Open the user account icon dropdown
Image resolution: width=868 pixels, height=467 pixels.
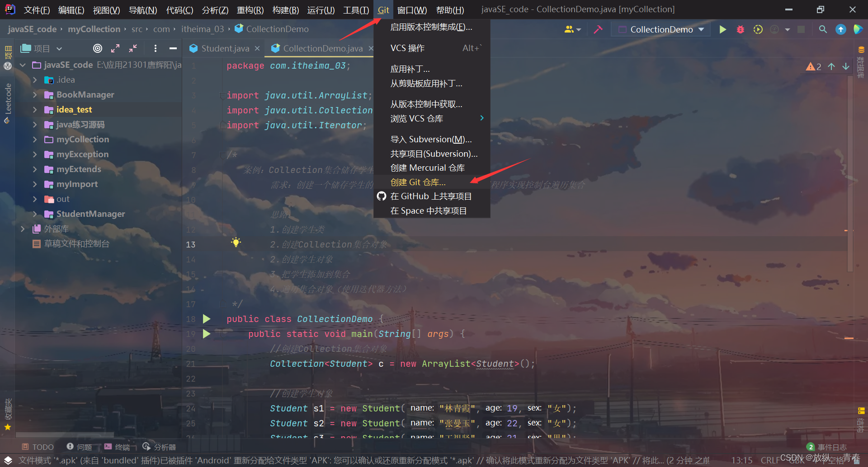[572, 29]
